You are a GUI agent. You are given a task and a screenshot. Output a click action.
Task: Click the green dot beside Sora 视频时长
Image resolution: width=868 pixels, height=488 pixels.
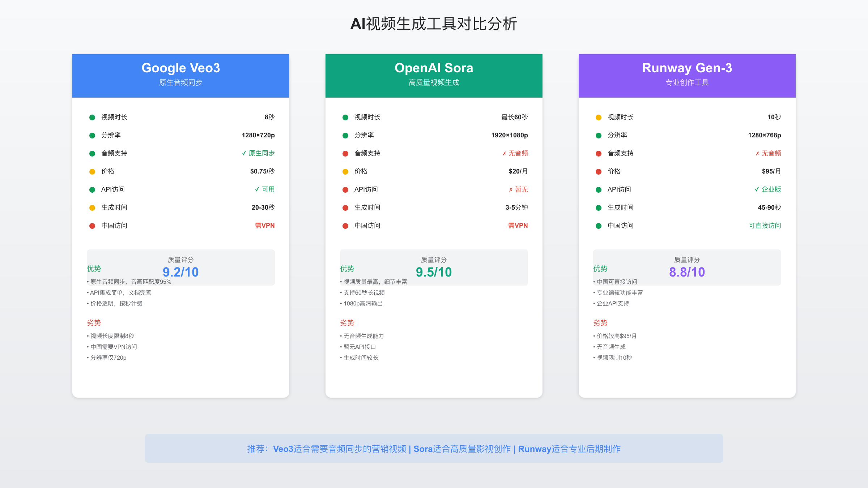[x=345, y=117]
